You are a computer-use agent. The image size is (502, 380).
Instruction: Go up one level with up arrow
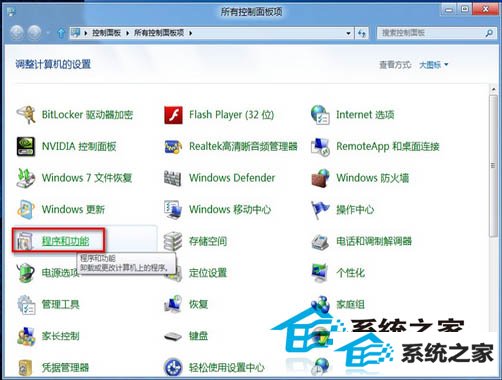point(61,33)
